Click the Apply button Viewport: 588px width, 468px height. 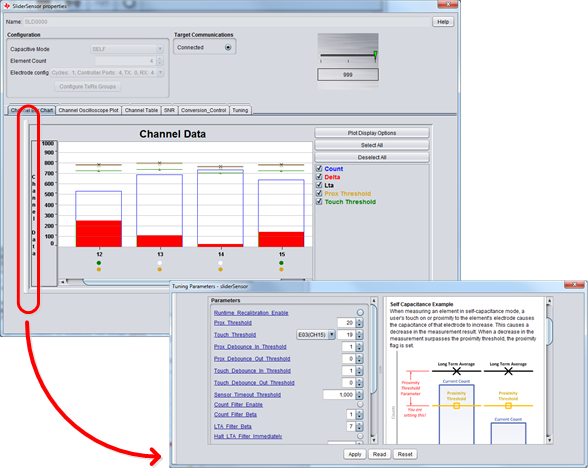[x=355, y=454]
